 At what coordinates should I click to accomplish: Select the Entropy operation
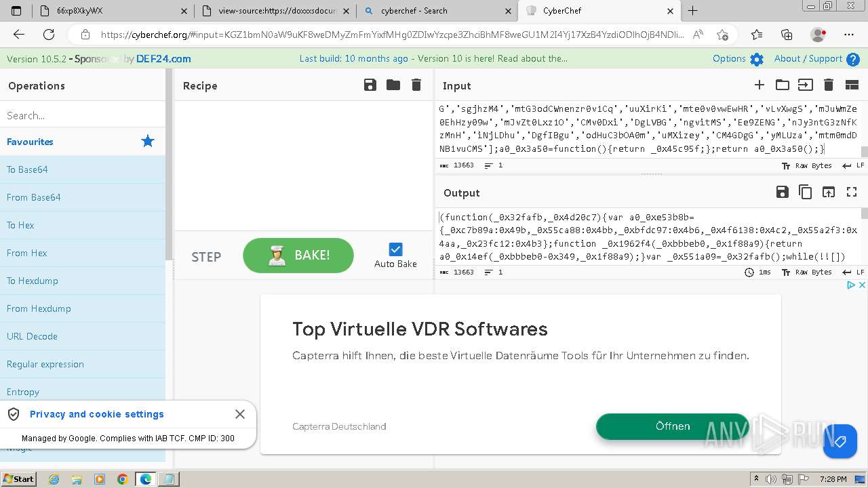83,392
